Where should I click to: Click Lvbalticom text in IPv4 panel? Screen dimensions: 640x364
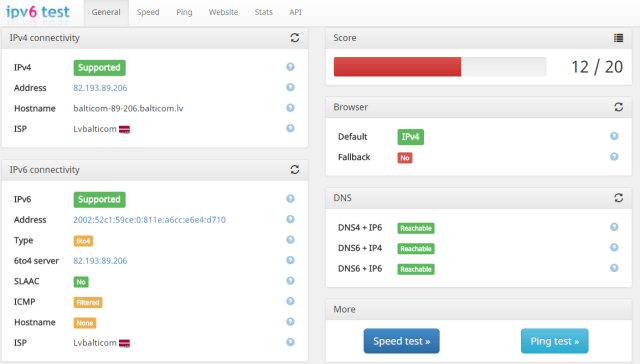click(x=95, y=129)
